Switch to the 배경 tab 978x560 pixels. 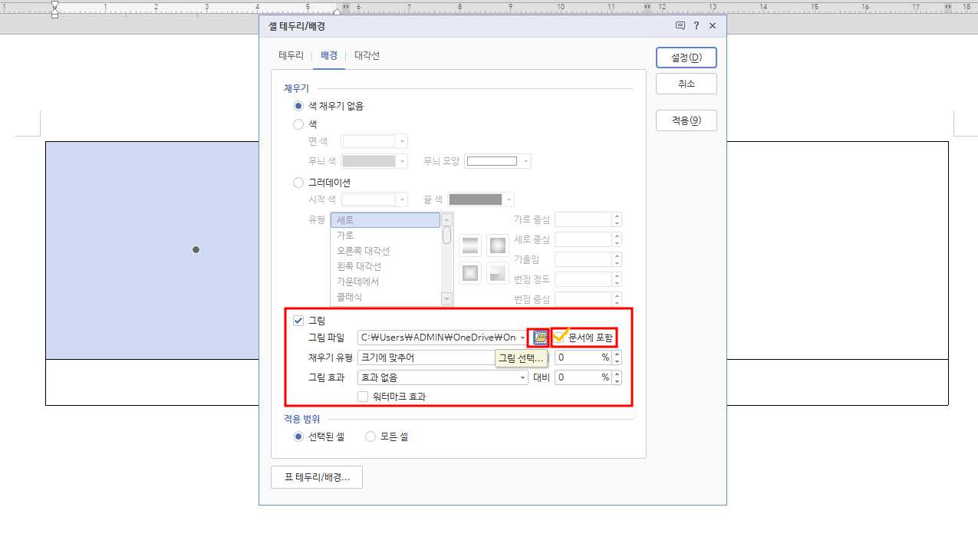pos(329,56)
